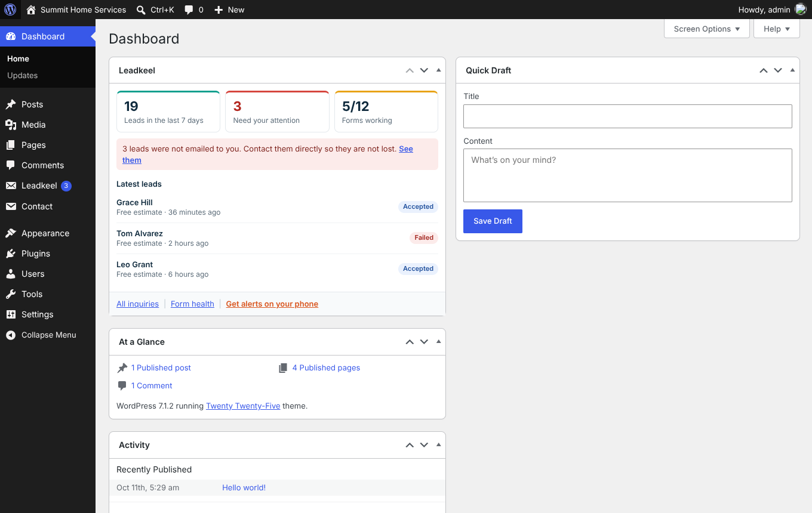This screenshot has height=513, width=812.
Task: Open the Ctrl+K search icon
Action: pos(141,10)
